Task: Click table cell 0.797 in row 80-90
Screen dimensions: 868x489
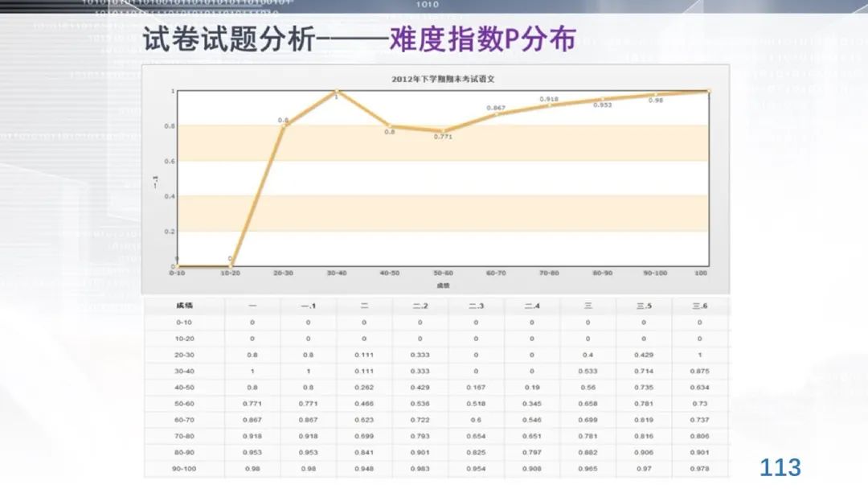Action: click(532, 453)
